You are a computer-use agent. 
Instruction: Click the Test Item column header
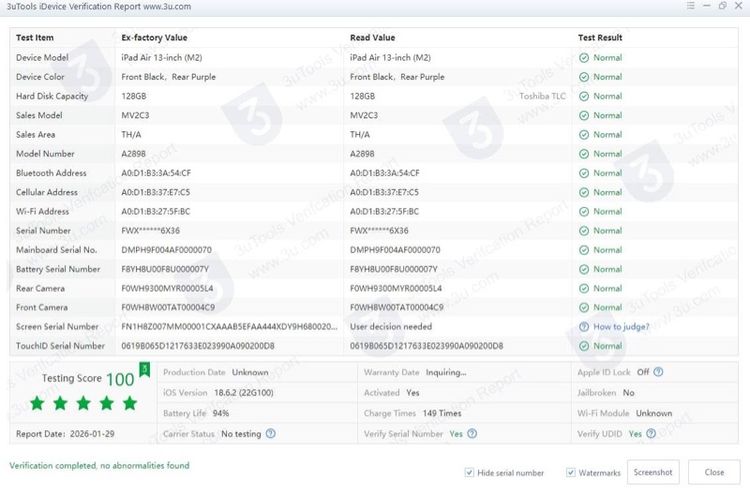34,37
